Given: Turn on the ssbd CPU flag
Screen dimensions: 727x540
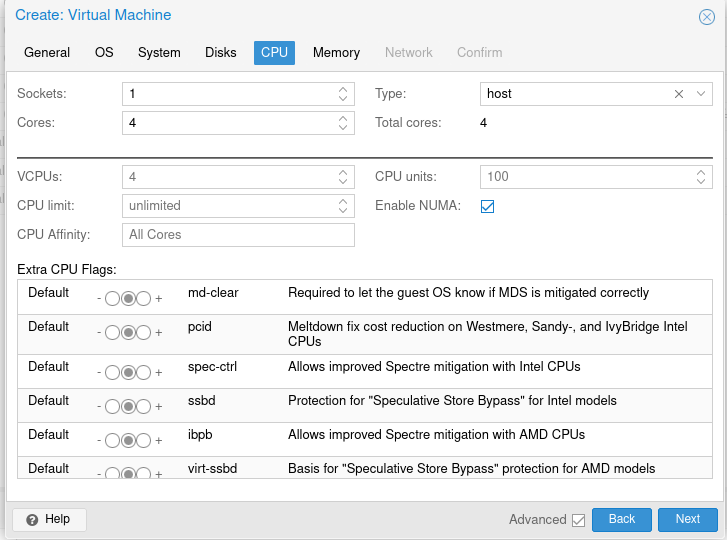Looking at the screenshot, I should tap(144, 406).
